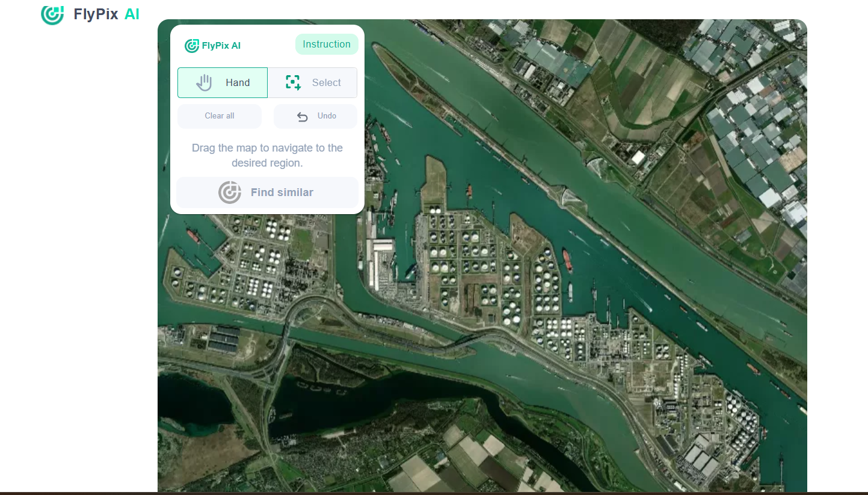Image resolution: width=868 pixels, height=495 pixels.
Task: Click the Select tool's dashed-box icon
Action: tap(293, 83)
